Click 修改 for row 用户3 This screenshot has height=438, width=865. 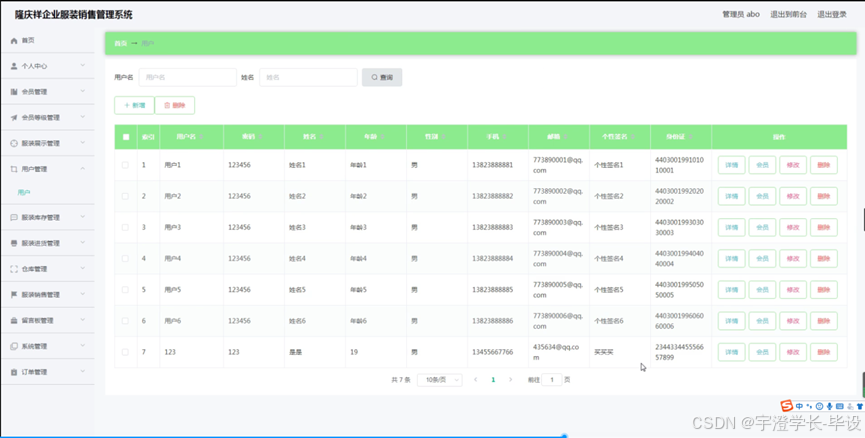(x=793, y=227)
